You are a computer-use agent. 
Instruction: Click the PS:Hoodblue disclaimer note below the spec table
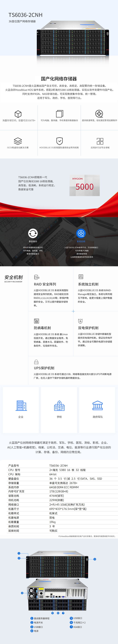87,536
